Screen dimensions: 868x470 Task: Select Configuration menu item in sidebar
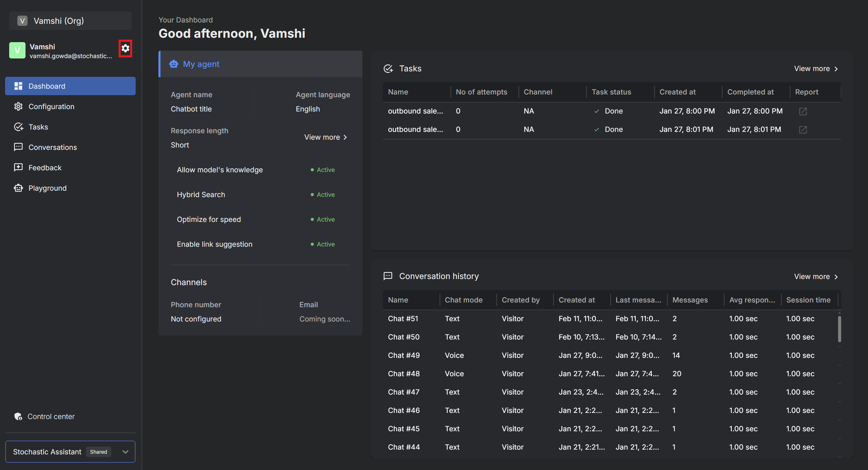coord(52,106)
